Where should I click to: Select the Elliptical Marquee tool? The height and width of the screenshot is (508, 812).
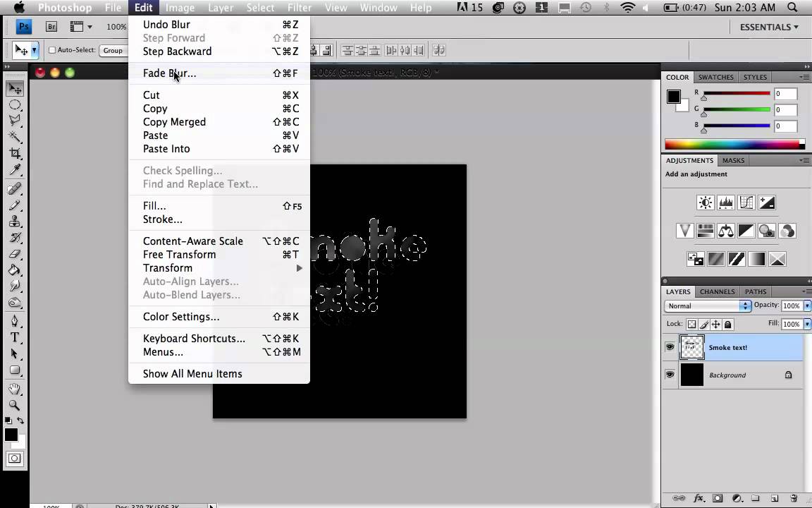pos(15,104)
